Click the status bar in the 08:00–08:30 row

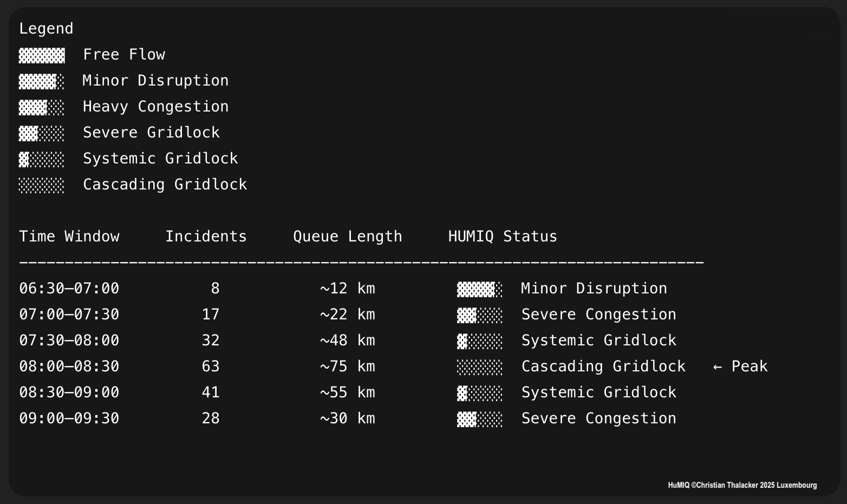[x=479, y=367]
